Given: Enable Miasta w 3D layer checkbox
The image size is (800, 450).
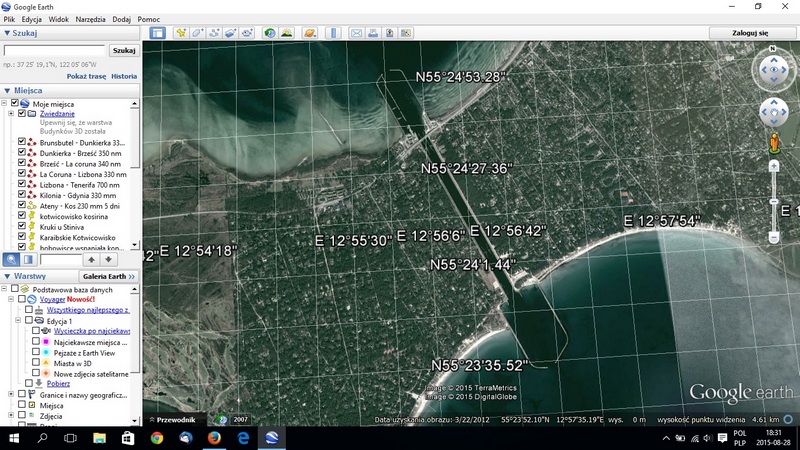Looking at the screenshot, I should click(x=36, y=362).
